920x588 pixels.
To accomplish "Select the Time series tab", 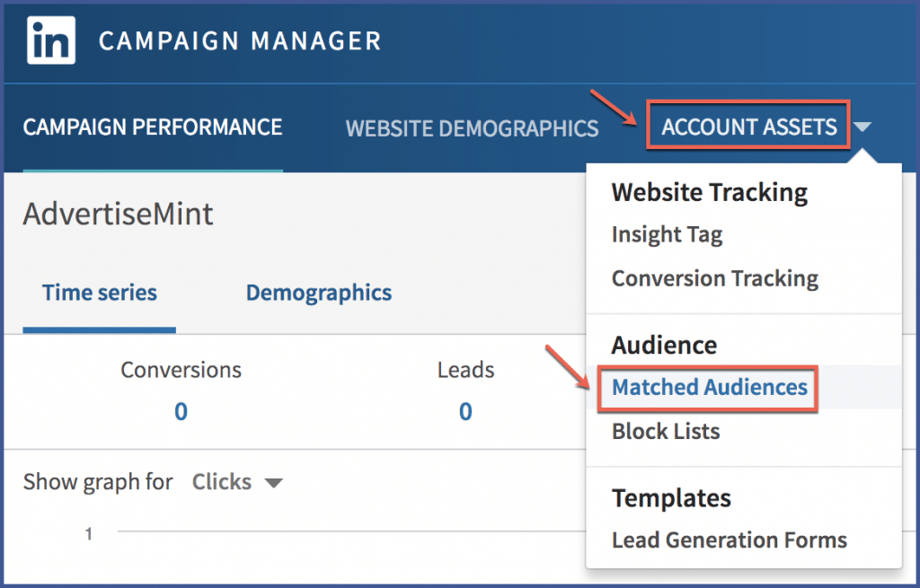I will click(99, 293).
